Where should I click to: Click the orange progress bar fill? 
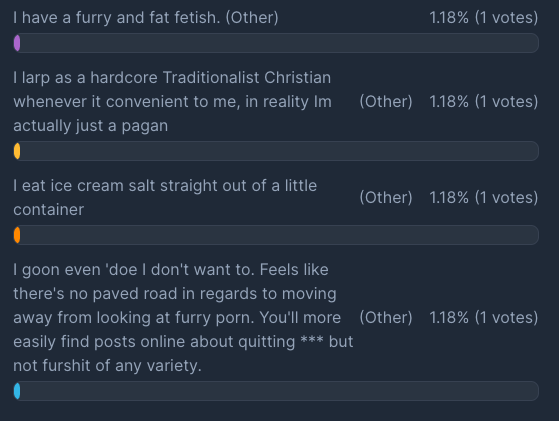17,235
